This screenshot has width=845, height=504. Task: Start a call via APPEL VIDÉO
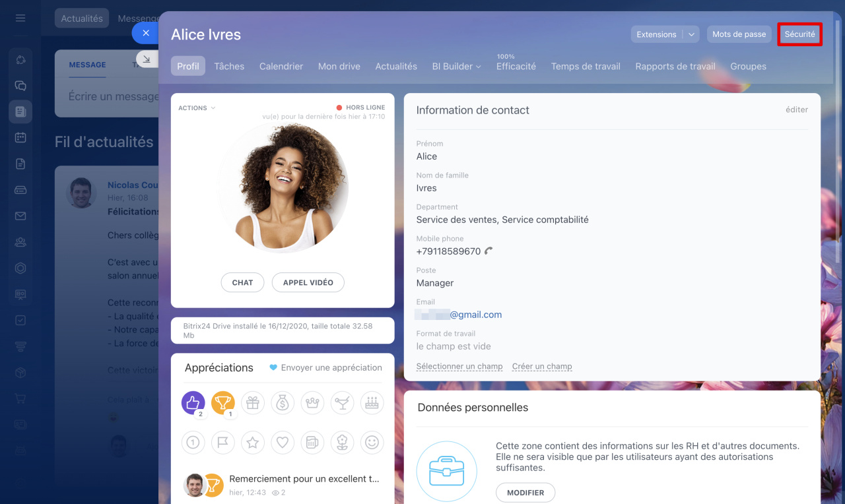308,282
